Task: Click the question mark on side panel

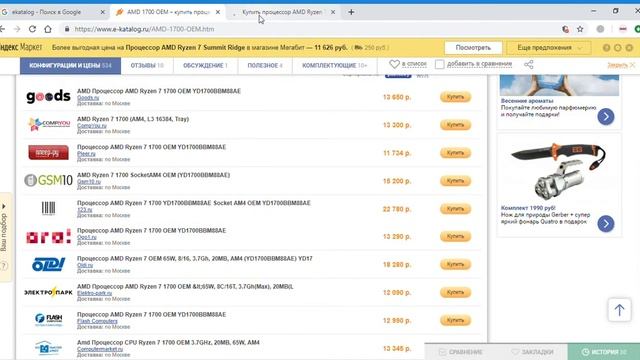Action: 4,266
